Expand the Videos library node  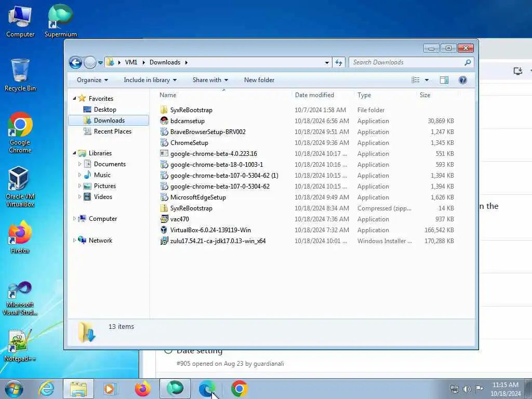click(x=79, y=197)
